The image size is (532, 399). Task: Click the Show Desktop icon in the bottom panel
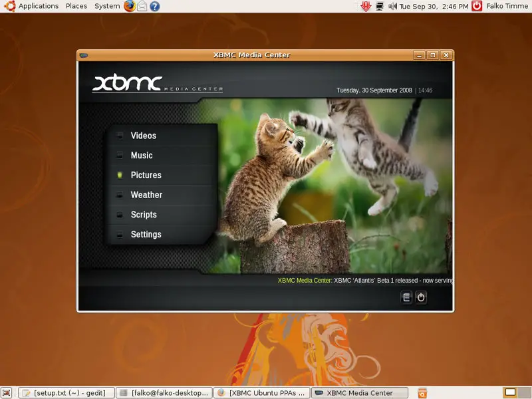[7, 393]
